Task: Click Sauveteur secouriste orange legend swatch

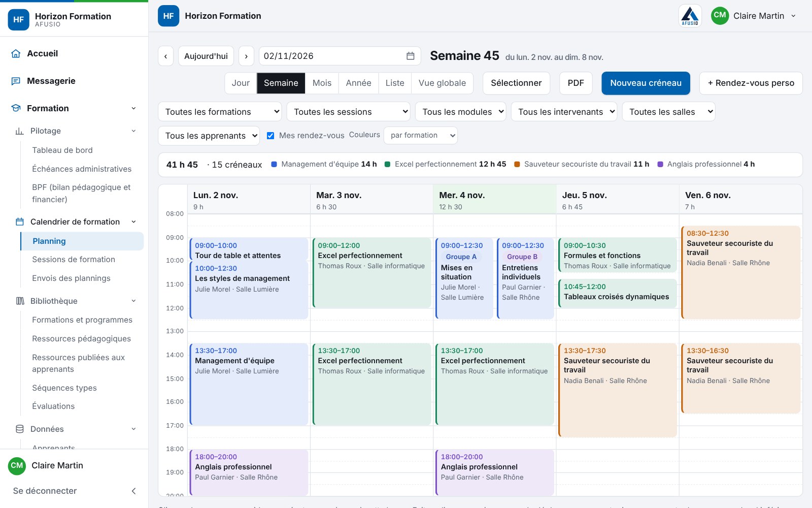Action: (x=517, y=165)
